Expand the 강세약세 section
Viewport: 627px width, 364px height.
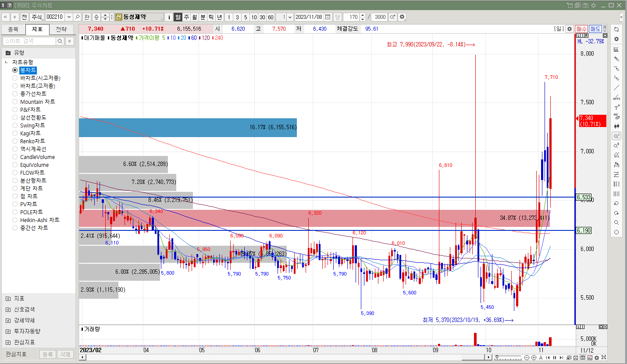8,320
